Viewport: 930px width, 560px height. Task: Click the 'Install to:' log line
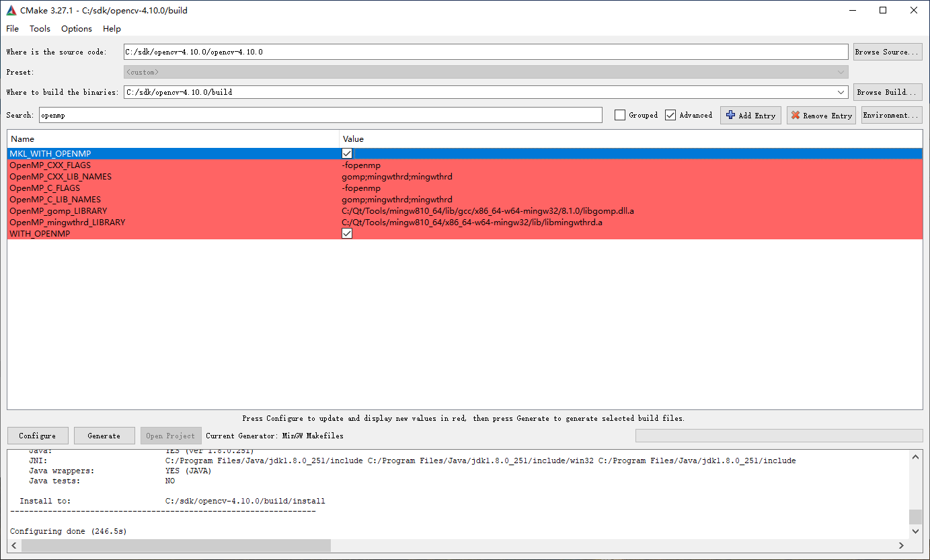tap(172, 501)
